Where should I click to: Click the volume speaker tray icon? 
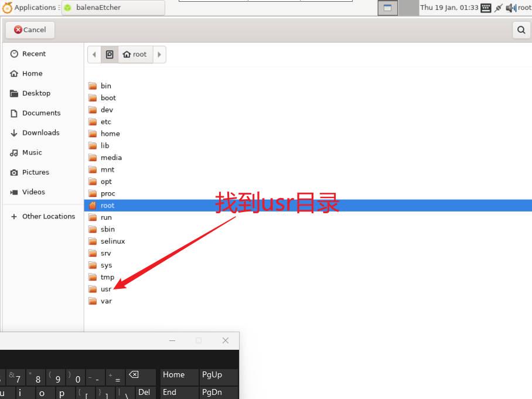pos(511,8)
